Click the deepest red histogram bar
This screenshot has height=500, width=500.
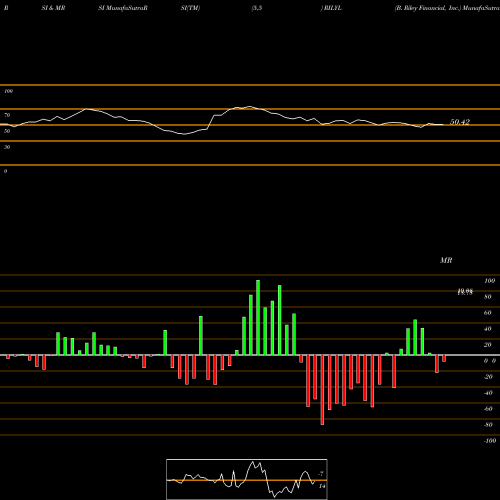322,390
